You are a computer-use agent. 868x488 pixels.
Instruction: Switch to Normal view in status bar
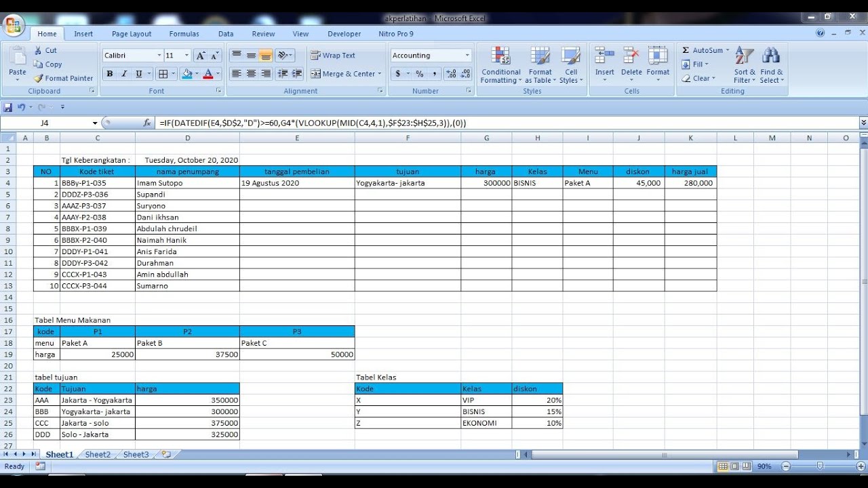(723, 466)
